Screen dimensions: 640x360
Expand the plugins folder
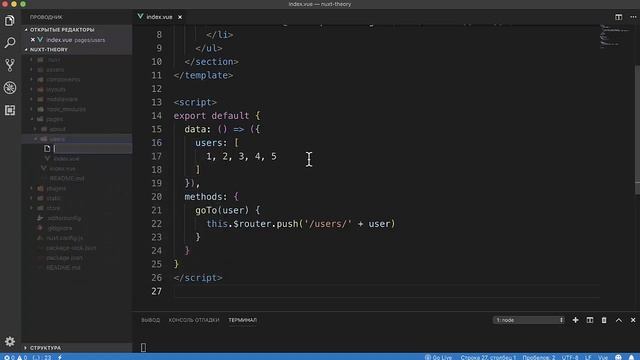tap(56, 188)
